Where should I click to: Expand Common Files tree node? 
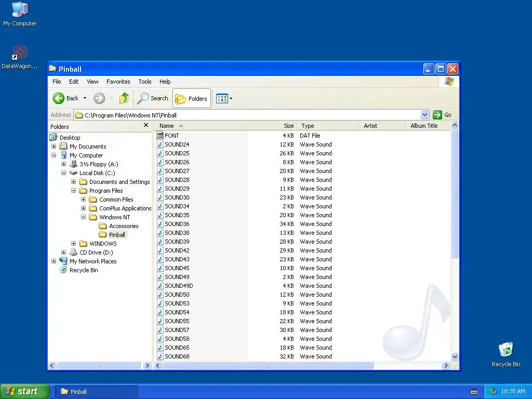83,199
